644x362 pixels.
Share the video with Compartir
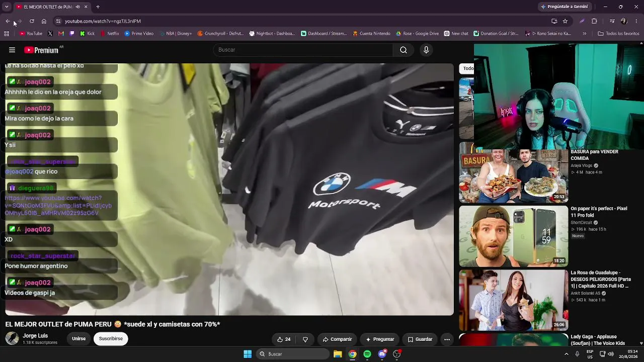tap(337, 339)
